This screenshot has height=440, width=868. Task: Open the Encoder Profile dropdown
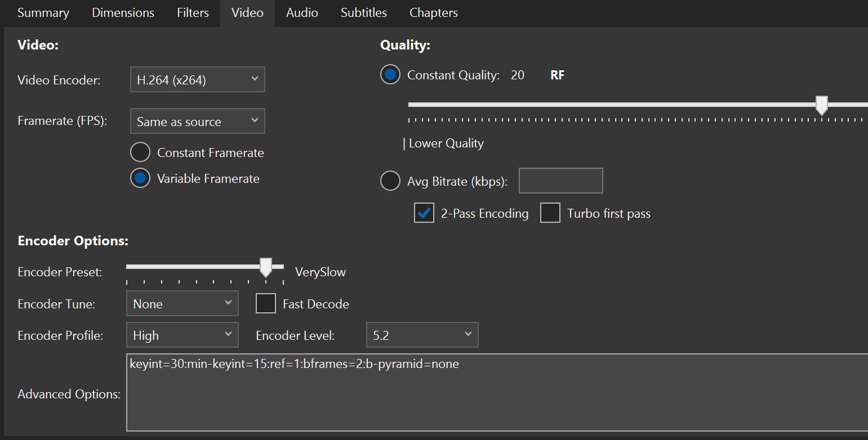coord(182,335)
